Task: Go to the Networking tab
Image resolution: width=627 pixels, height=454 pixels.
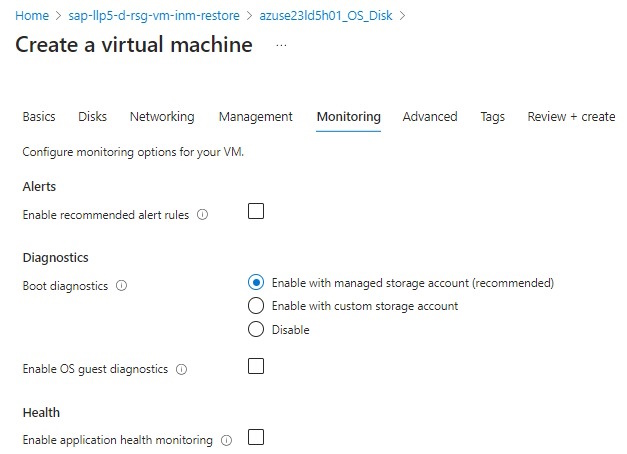Action: (x=162, y=117)
